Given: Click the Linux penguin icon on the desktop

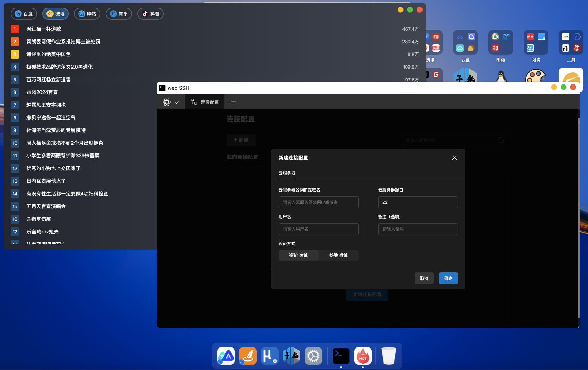Looking at the screenshot, I should coord(501,77).
